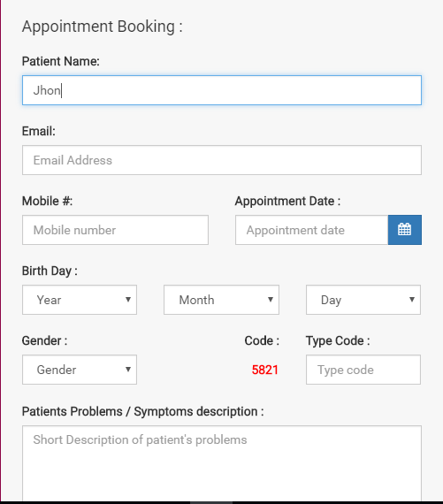Click the Appointment Date label
Screen dimensions: 443x504
(x=287, y=202)
